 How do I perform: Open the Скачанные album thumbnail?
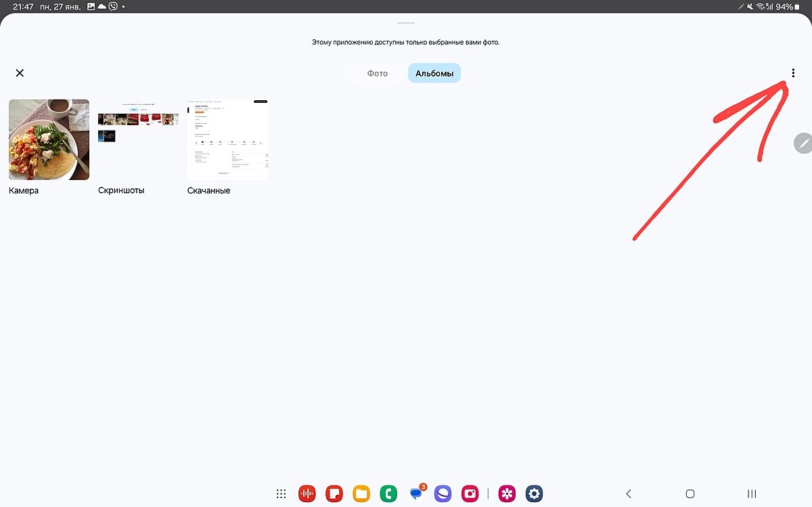(x=227, y=139)
